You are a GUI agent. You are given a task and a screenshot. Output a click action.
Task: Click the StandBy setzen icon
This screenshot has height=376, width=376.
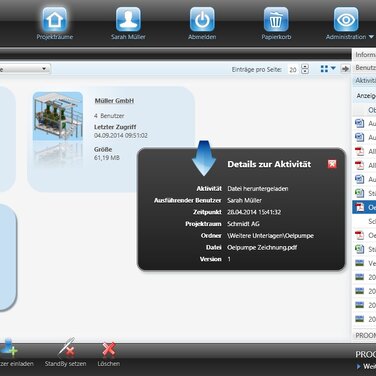click(66, 348)
